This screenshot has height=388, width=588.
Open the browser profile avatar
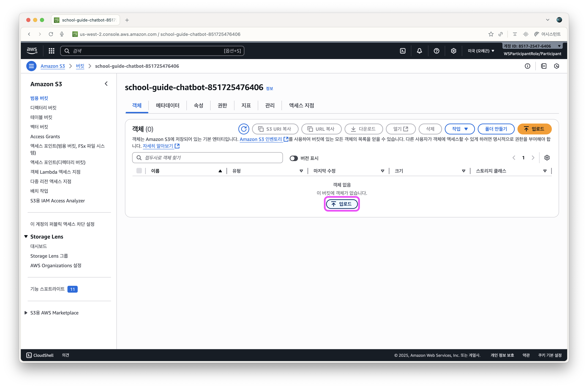[559, 20]
